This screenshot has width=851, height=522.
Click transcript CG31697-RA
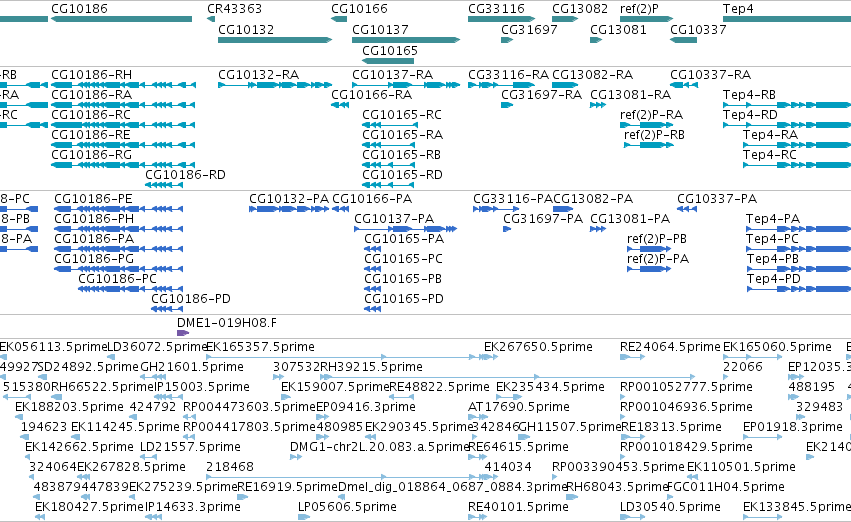507,105
